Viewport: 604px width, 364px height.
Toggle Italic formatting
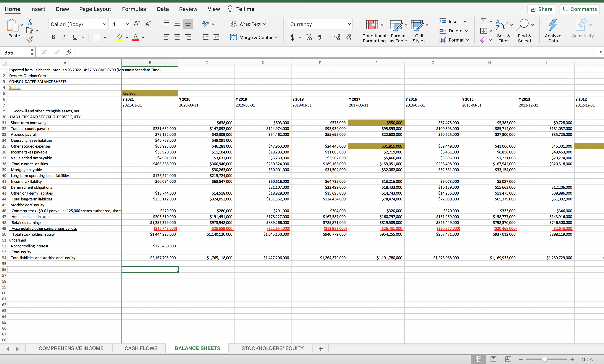tap(64, 37)
